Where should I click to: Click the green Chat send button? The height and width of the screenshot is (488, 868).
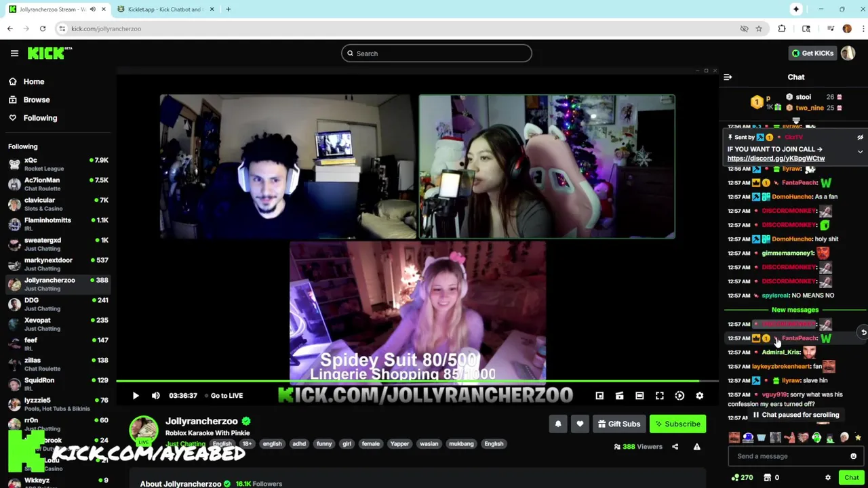[851, 478]
